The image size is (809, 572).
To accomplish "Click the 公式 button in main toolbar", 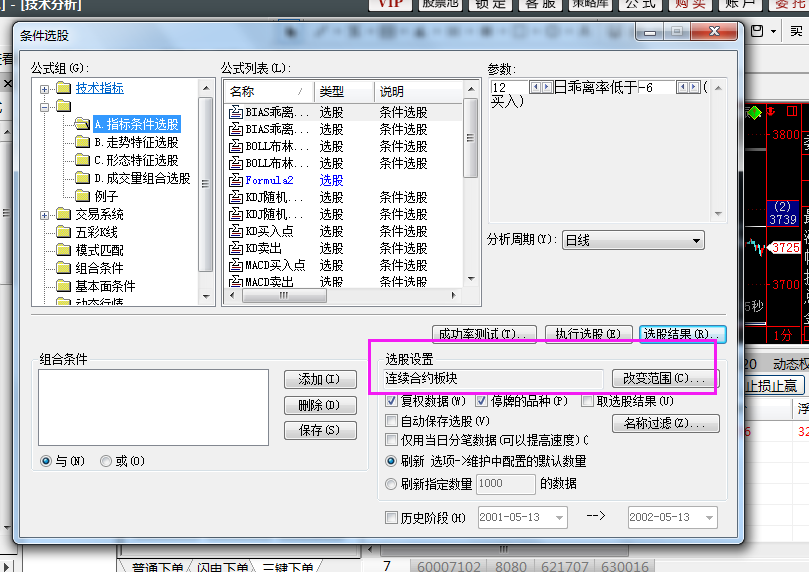I will [x=640, y=4].
